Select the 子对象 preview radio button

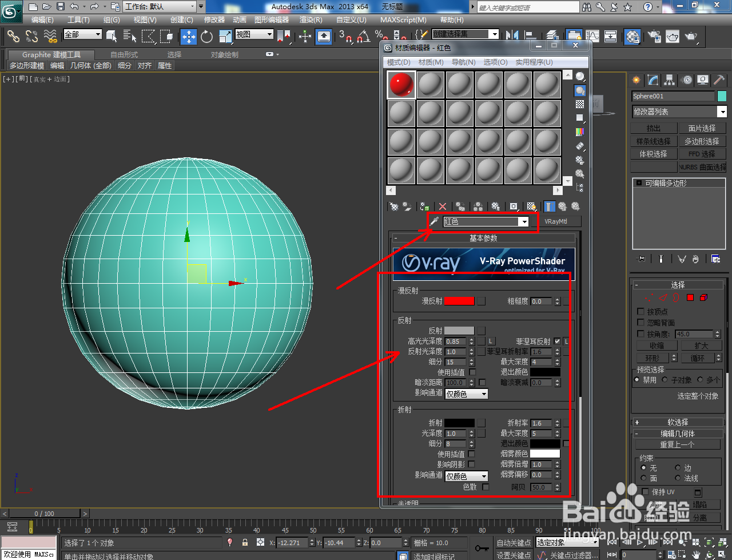(665, 379)
